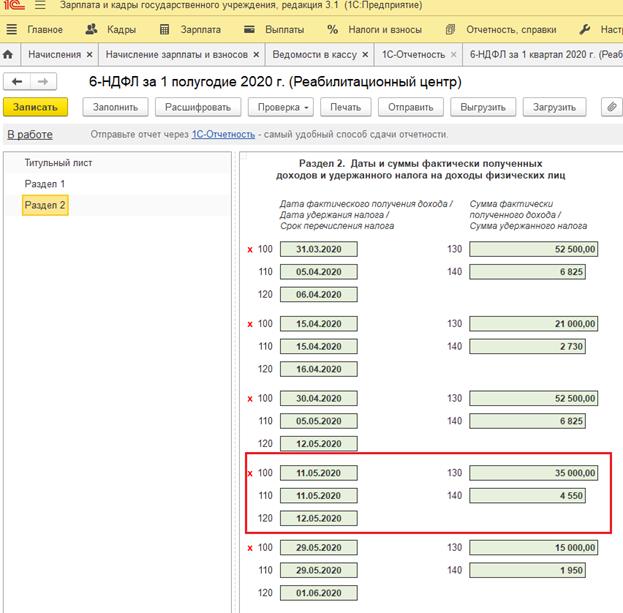Follow the 1С-Отчетность hyperlink
This screenshot has width=623, height=613.
coord(222,134)
